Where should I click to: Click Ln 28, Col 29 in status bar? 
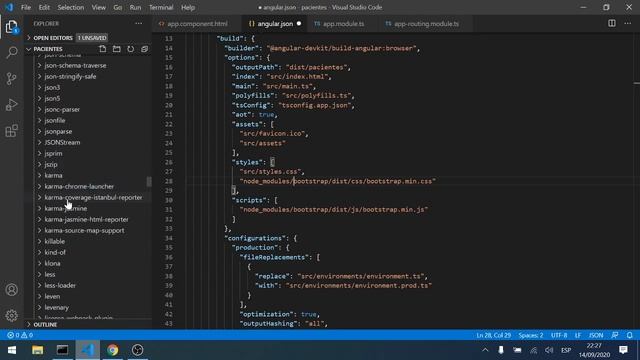point(493,335)
